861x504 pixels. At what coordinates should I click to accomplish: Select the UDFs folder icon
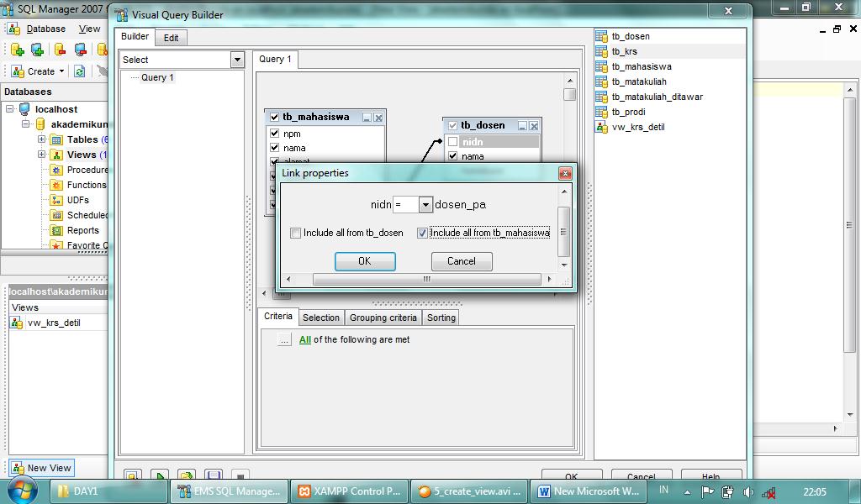coord(56,200)
